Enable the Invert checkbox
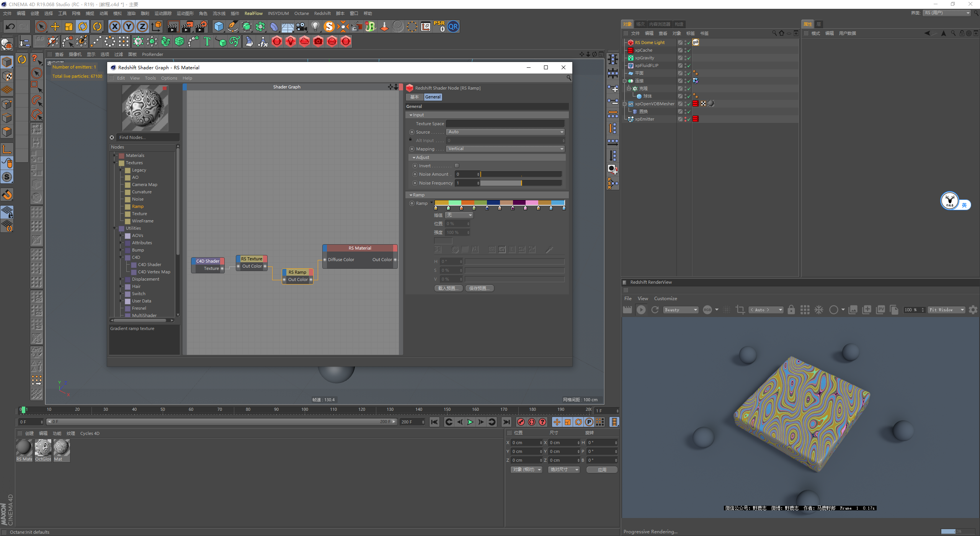The height and width of the screenshot is (536, 980). [457, 166]
